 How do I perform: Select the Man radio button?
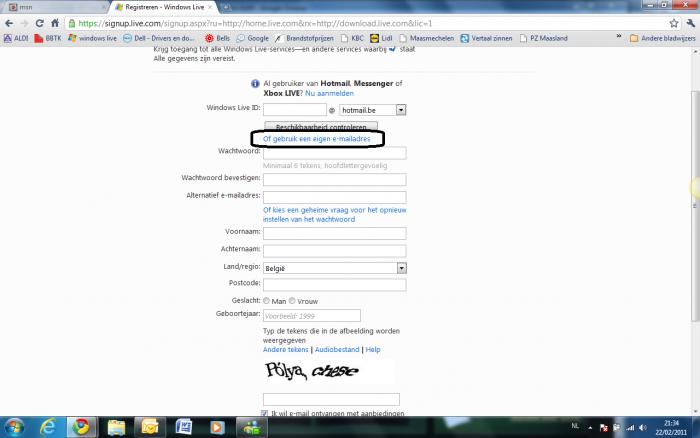pyautogui.click(x=267, y=301)
